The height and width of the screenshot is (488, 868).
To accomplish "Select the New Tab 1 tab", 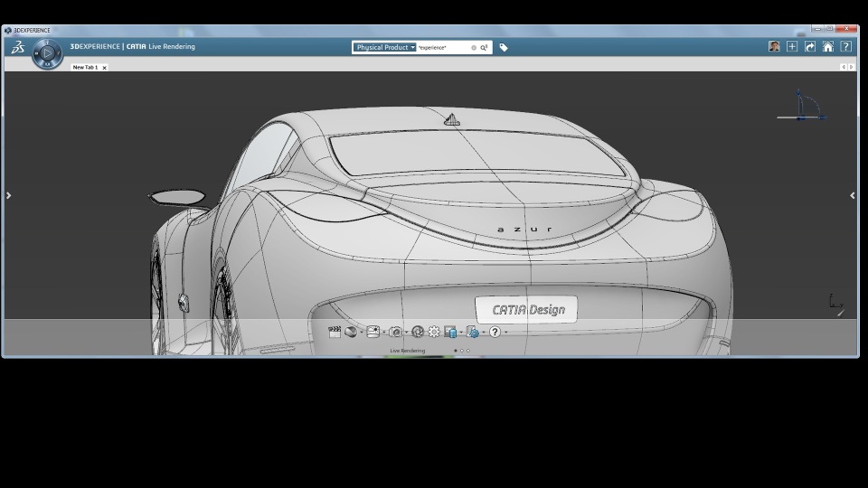I will [x=85, y=68].
